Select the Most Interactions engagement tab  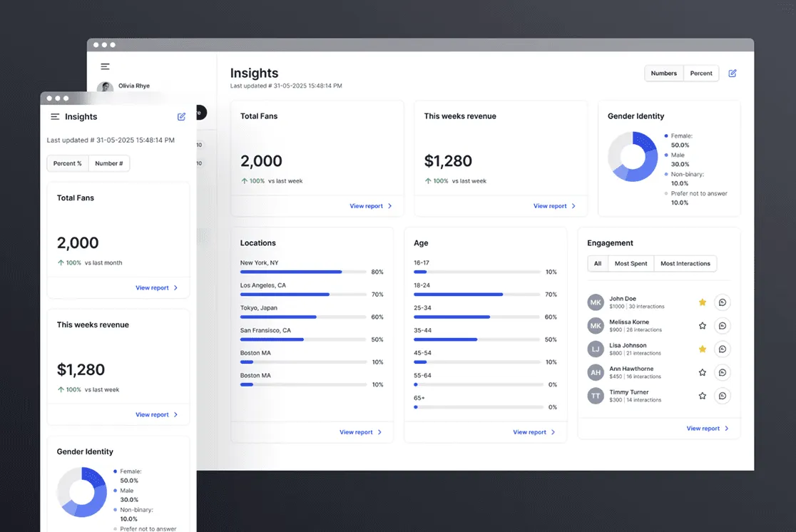[685, 263]
